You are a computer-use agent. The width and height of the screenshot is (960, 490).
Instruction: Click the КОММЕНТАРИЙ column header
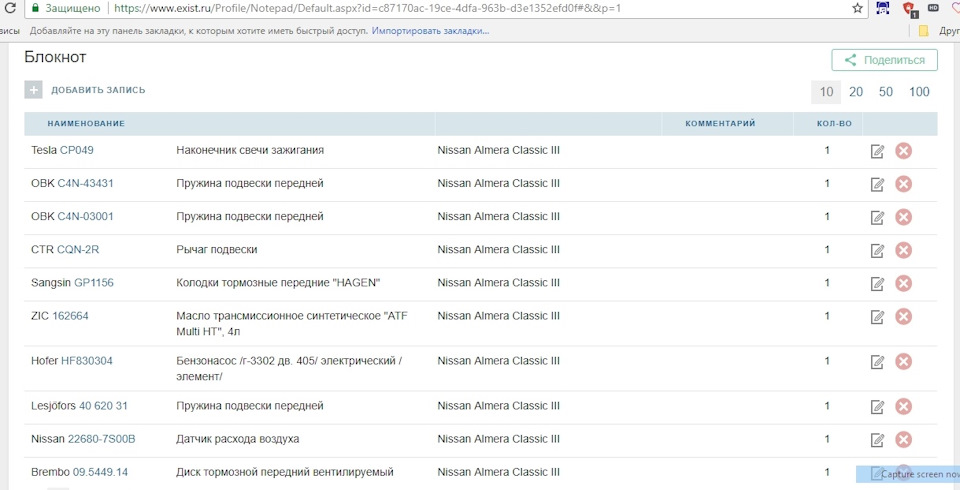[720, 123]
